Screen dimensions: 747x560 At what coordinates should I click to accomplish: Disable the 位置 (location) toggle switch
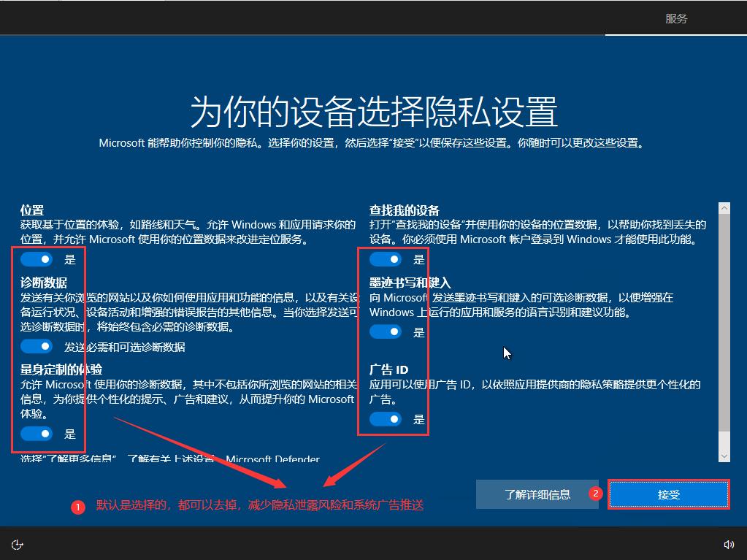tap(37, 258)
